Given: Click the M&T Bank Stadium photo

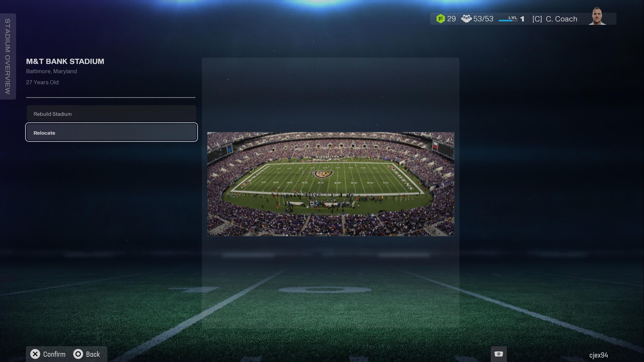Looking at the screenshot, I should pyautogui.click(x=331, y=184).
